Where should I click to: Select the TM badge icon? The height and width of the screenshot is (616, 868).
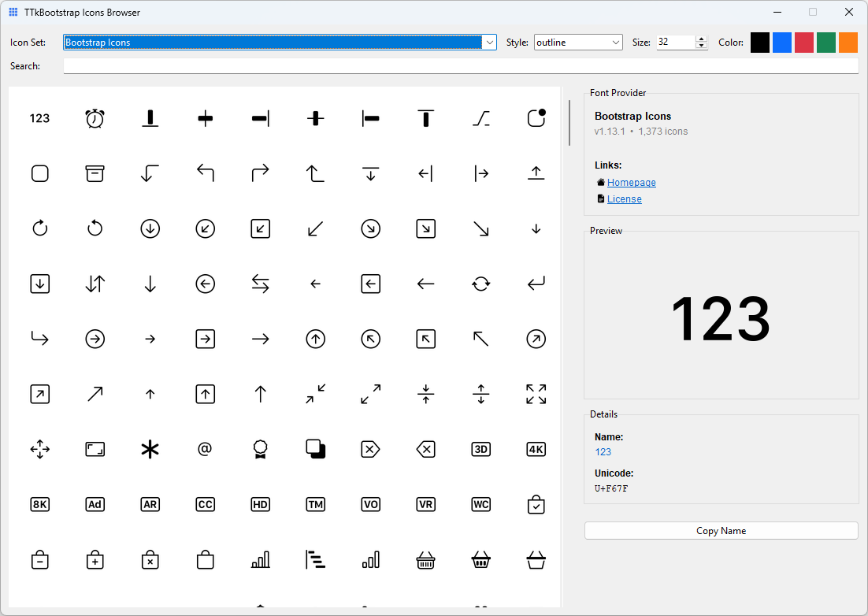tap(315, 504)
